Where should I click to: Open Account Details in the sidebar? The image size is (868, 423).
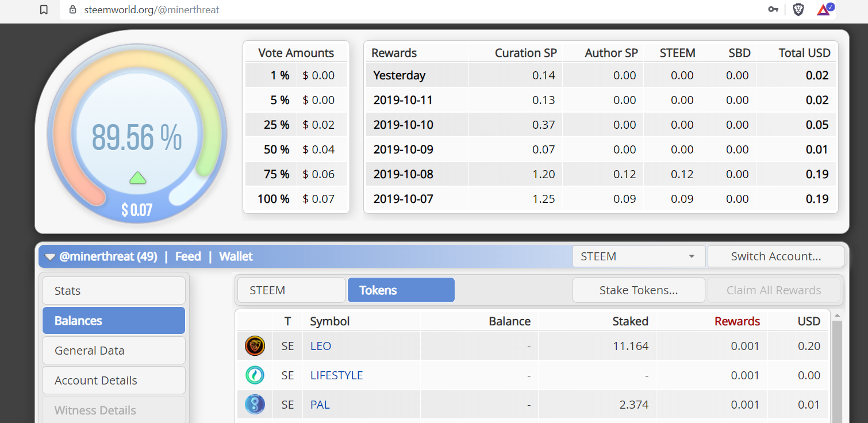click(114, 380)
